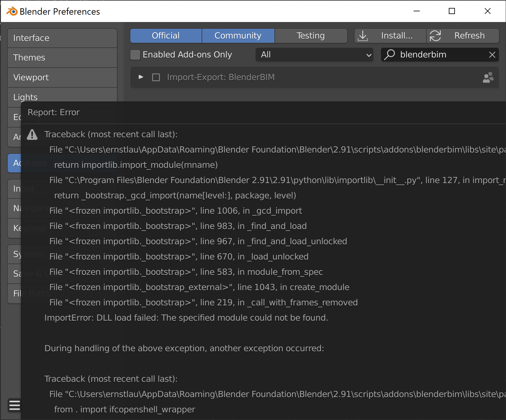
Task: Switch to the Testing add-ons tab
Action: pos(311,35)
